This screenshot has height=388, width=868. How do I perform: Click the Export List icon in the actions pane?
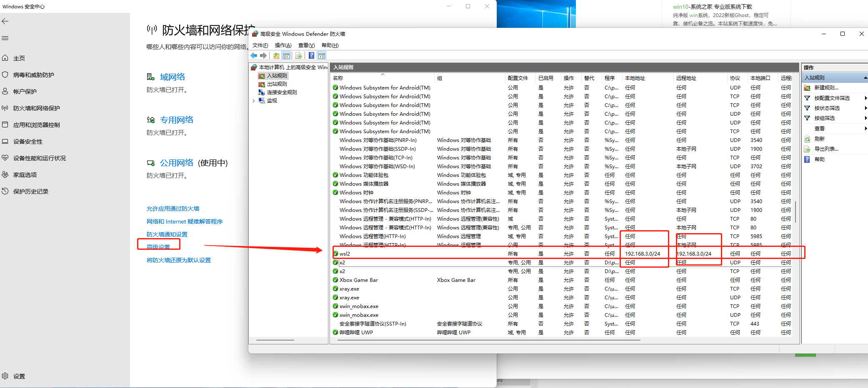tap(807, 149)
